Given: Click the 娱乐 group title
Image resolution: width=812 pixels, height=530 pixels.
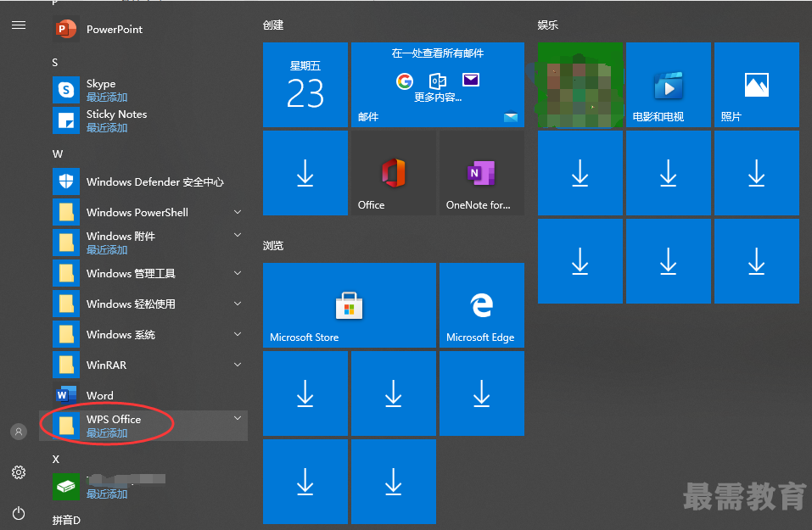Looking at the screenshot, I should click(x=548, y=25).
